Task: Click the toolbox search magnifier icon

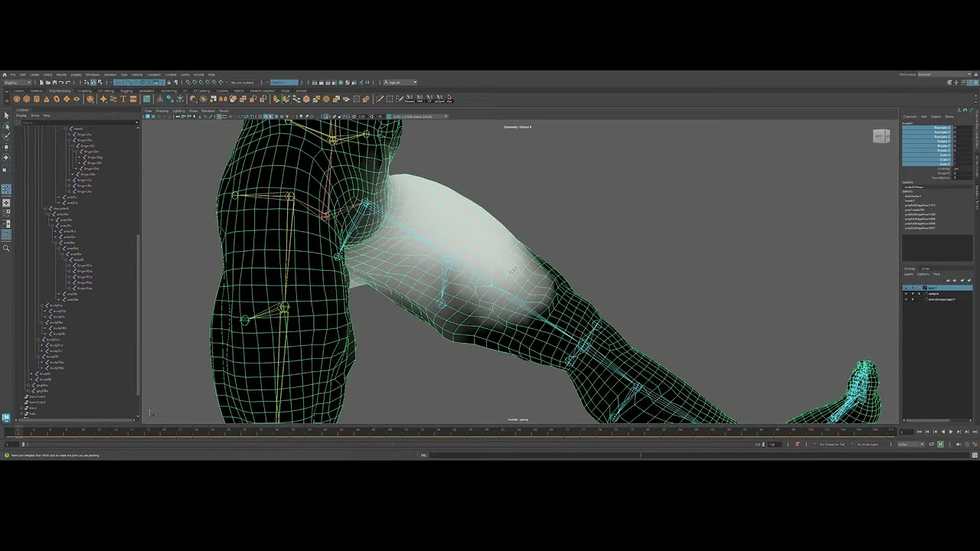Action: pyautogui.click(x=6, y=248)
